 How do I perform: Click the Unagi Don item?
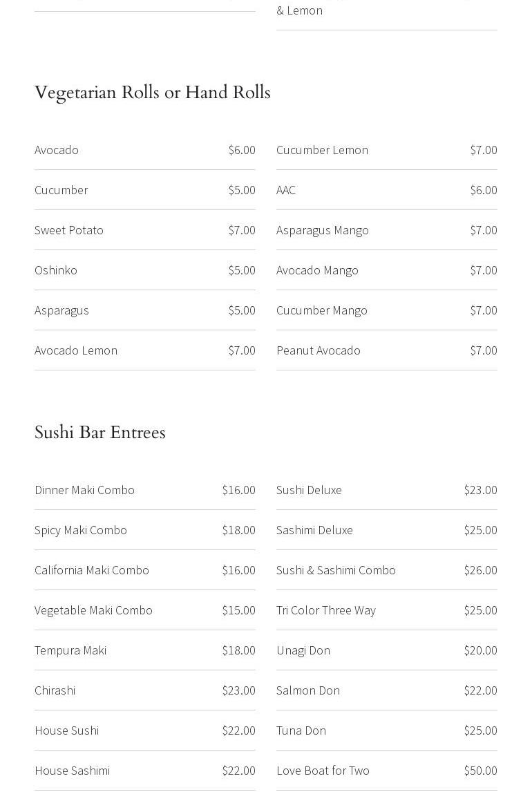(303, 650)
